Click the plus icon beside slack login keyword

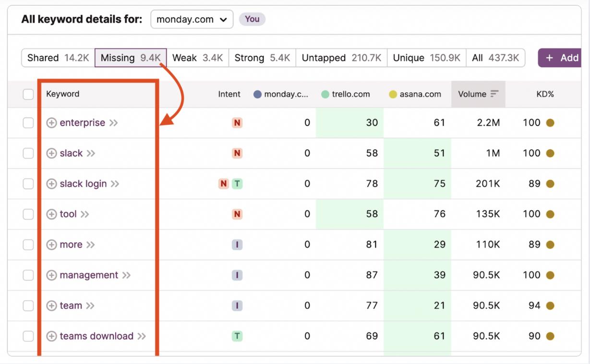click(x=51, y=184)
